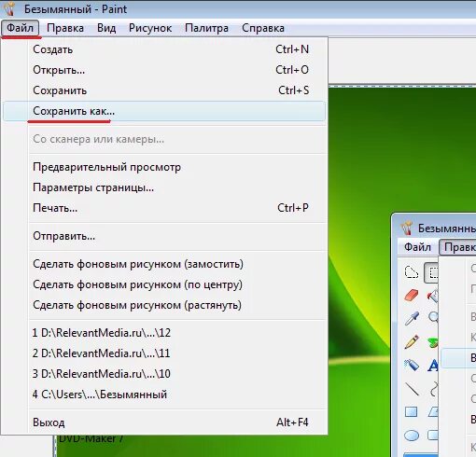Click Отправить... menu item
This screenshot has width=476, height=457.
(x=164, y=236)
